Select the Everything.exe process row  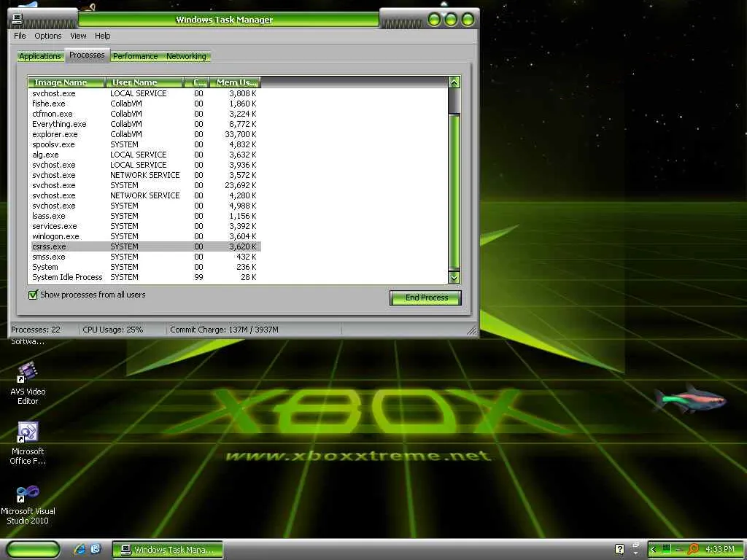click(144, 124)
